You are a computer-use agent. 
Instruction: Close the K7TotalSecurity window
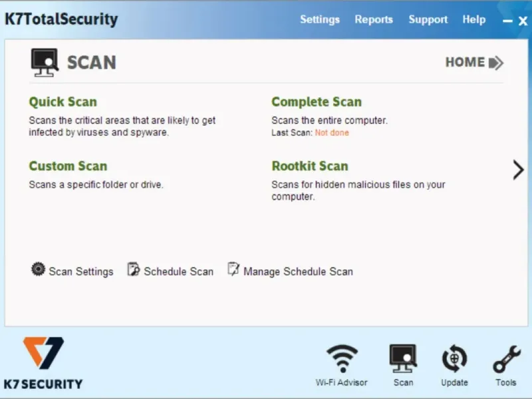click(x=523, y=21)
